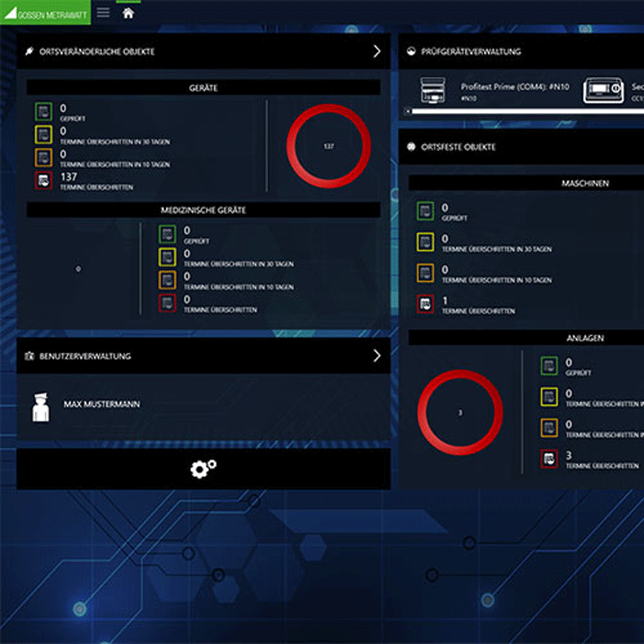Click red overdue icon showing 137 Geräte
The width and height of the screenshot is (644, 644).
click(x=43, y=181)
